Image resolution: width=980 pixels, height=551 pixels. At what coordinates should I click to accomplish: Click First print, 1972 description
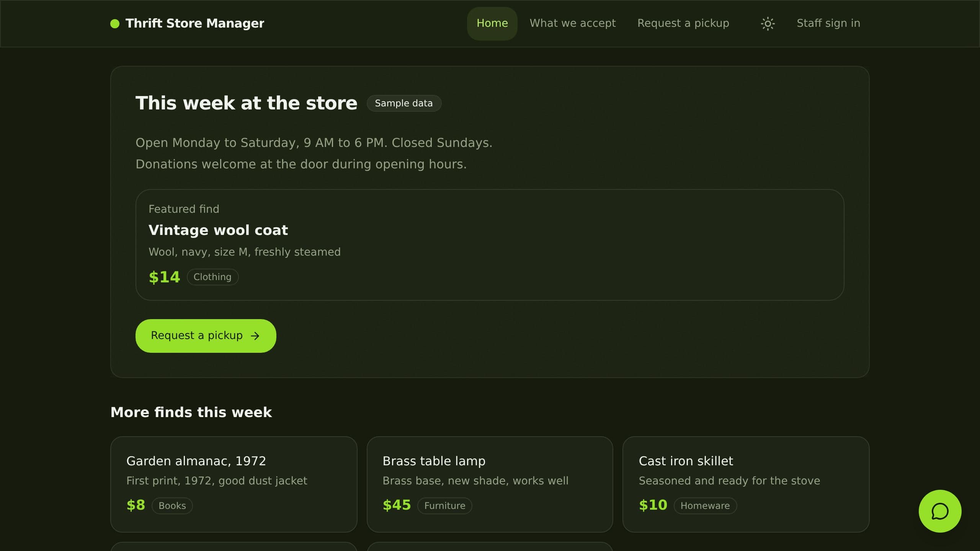click(x=217, y=481)
